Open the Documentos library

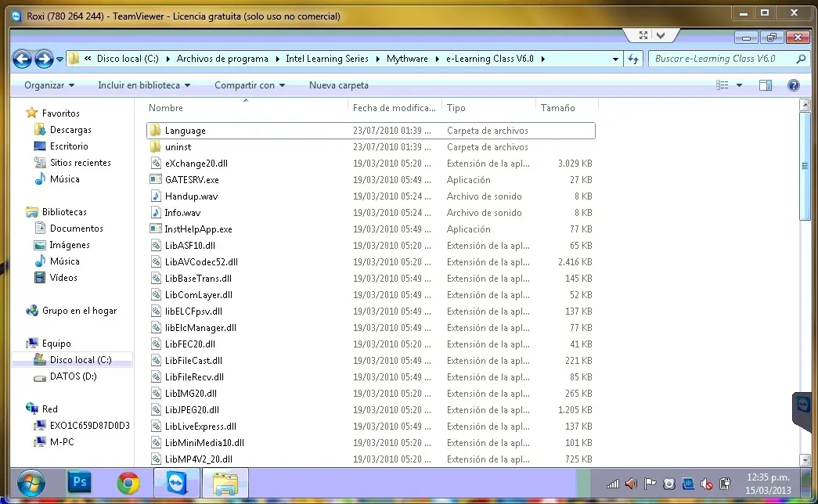tap(76, 228)
